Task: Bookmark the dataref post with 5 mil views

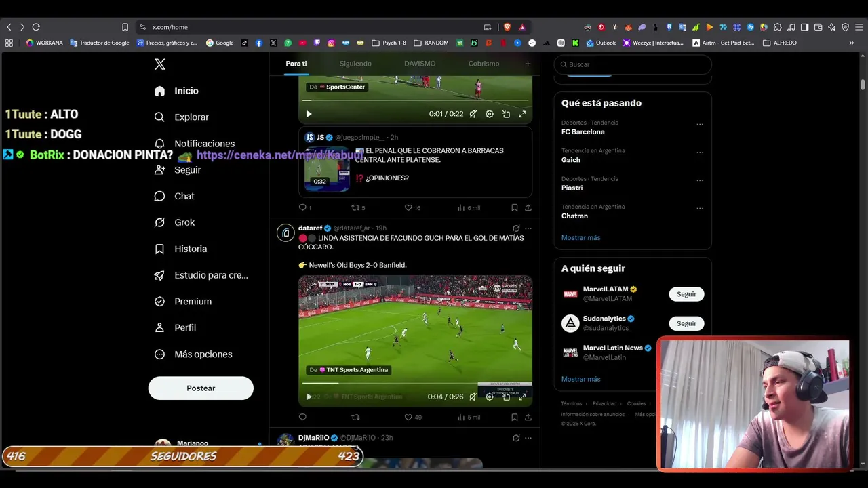Action: (x=514, y=418)
